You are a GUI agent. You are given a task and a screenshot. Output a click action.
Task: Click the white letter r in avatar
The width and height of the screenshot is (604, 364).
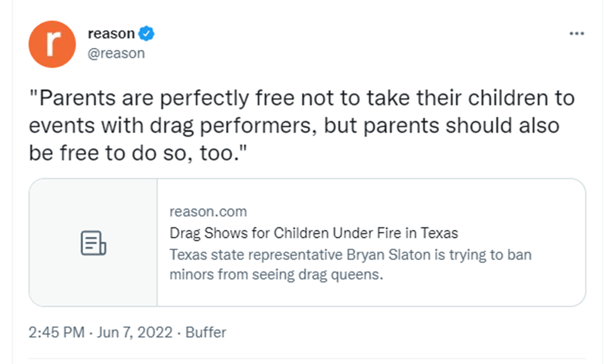pos(52,44)
